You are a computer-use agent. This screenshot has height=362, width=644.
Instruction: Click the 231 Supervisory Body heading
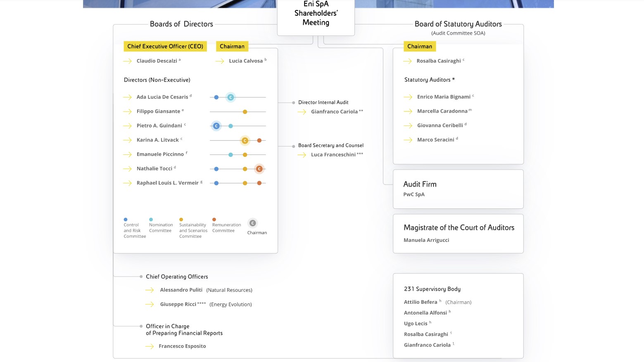point(432,289)
